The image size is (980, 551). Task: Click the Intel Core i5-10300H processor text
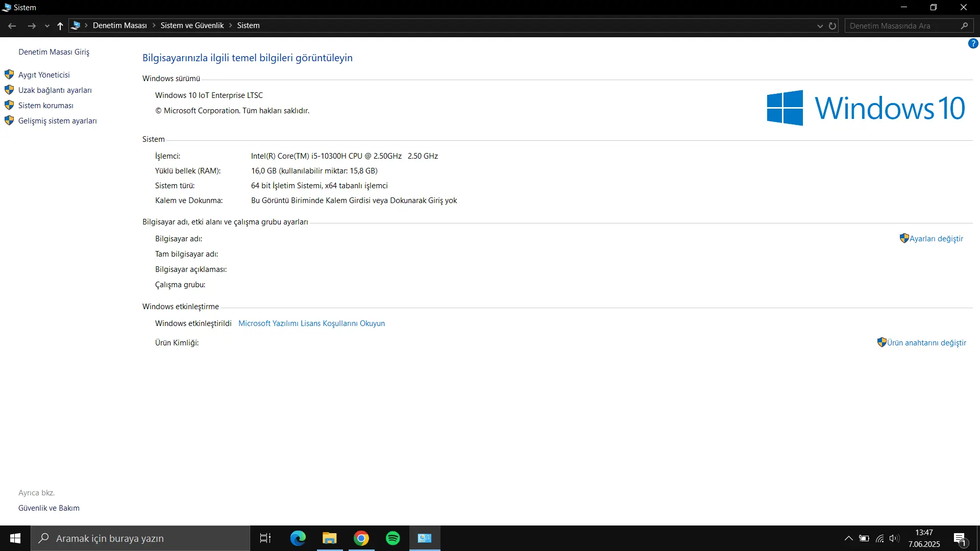[345, 156]
